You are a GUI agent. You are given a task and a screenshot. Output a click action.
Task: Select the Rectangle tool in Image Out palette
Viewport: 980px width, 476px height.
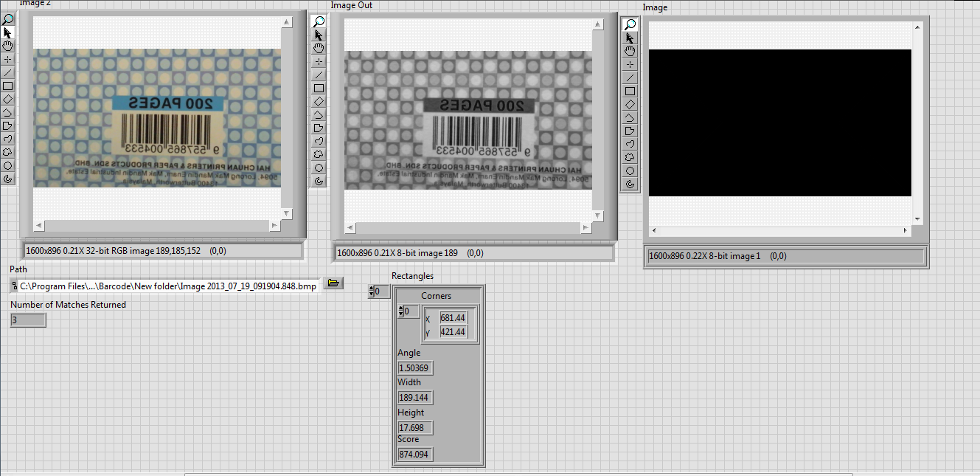[x=319, y=88]
